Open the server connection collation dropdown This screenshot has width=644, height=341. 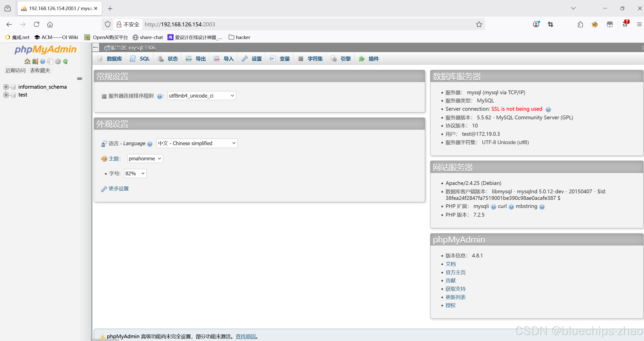[x=201, y=96]
